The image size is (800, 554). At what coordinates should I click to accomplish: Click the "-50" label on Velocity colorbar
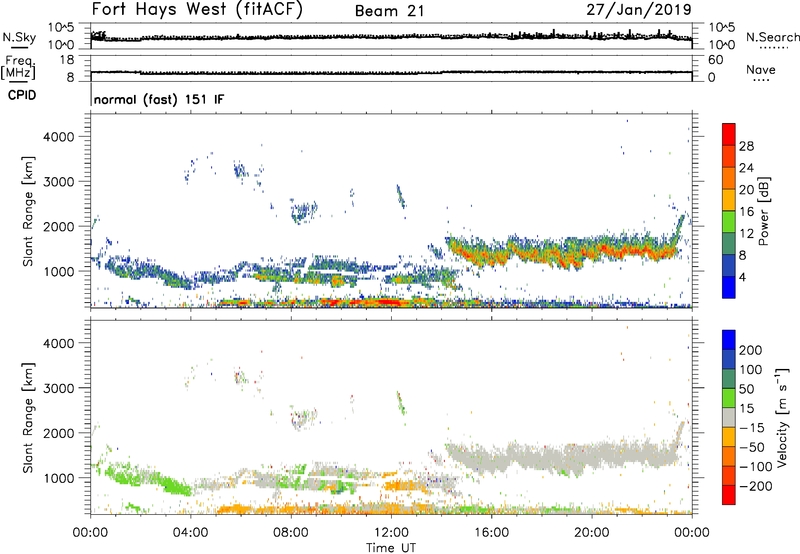coord(753,447)
